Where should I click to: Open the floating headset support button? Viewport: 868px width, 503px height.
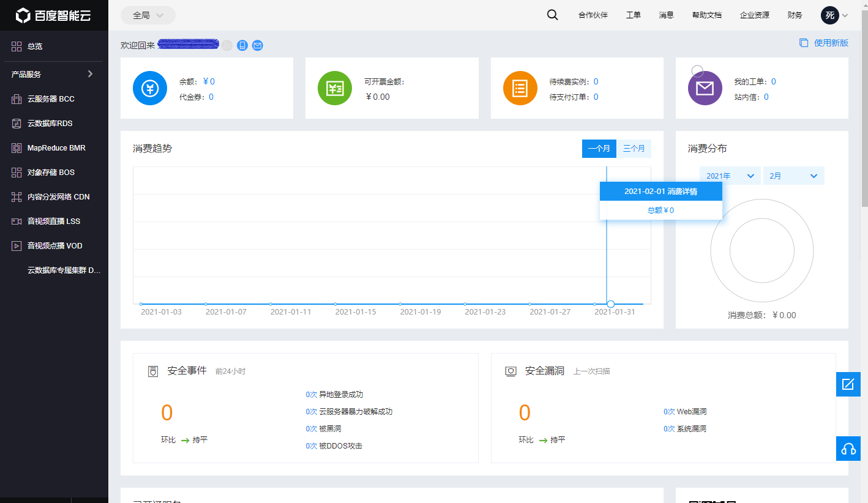tap(848, 449)
